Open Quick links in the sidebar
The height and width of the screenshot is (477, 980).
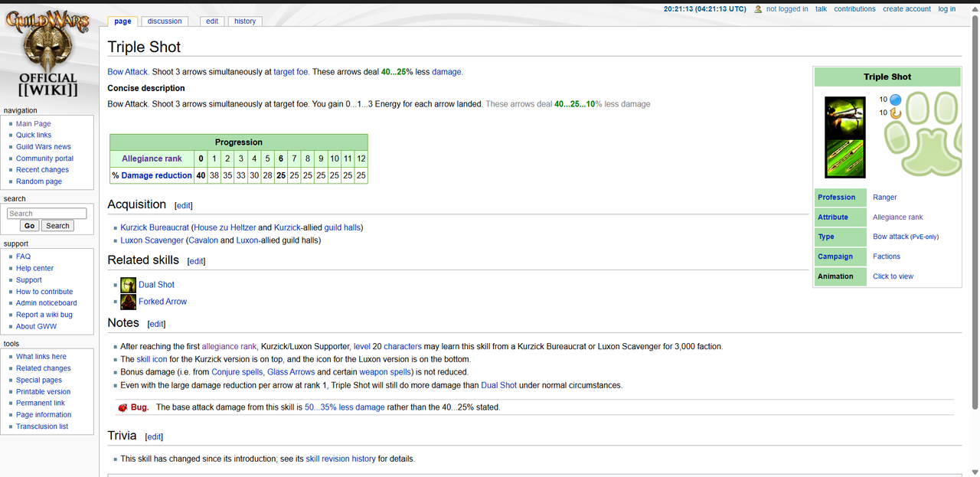pyautogui.click(x=34, y=135)
